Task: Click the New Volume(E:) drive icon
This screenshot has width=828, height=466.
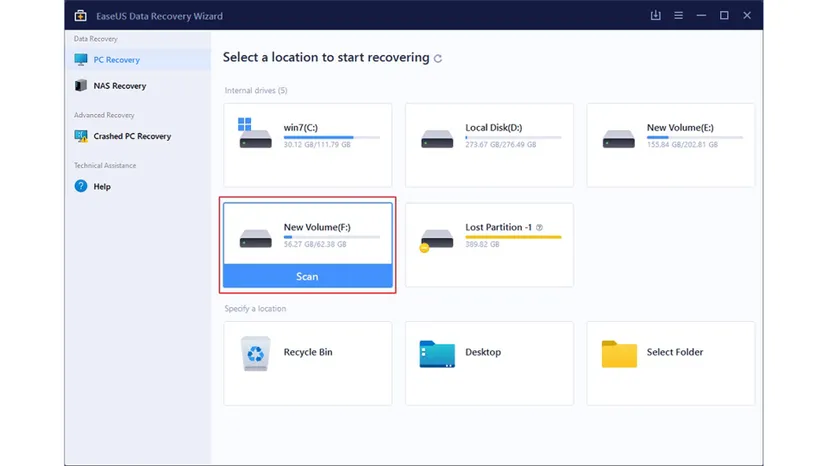Action: [x=618, y=139]
